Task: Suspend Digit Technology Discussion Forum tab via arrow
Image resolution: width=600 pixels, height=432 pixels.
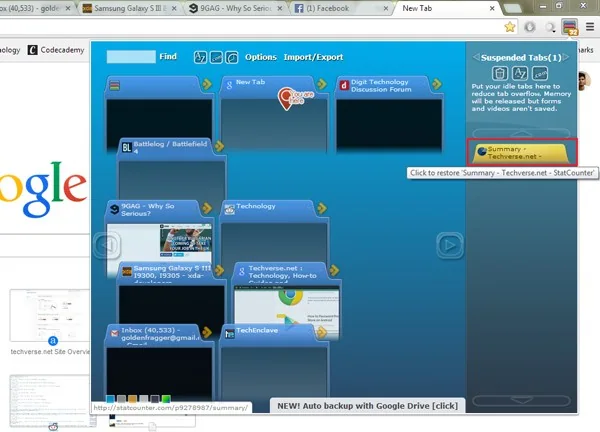Action: [x=437, y=84]
